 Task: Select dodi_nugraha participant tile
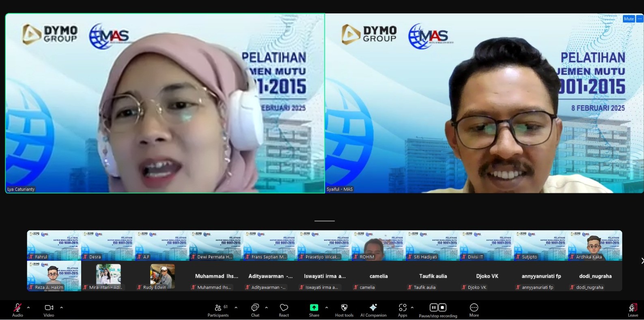595,276
